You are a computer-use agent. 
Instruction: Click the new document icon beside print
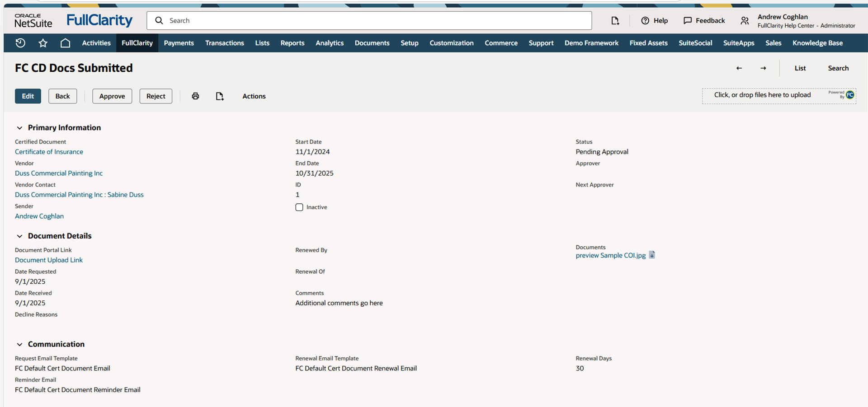(220, 96)
